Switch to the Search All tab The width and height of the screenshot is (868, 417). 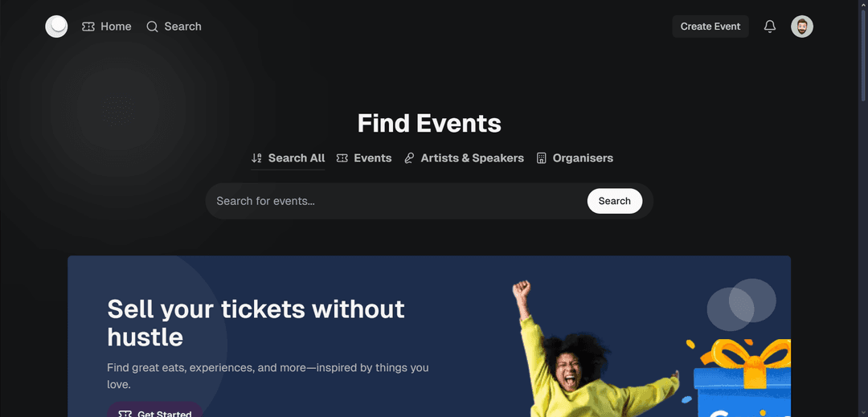click(x=288, y=158)
